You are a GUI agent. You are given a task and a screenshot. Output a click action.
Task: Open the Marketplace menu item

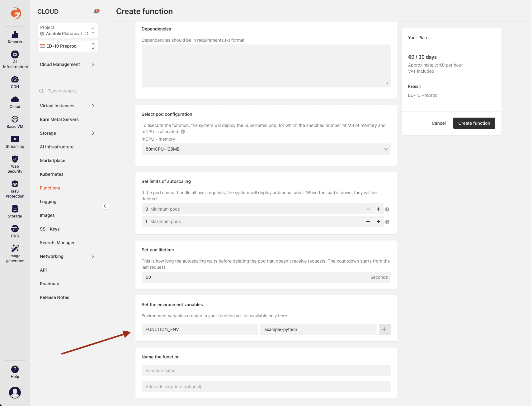(x=53, y=161)
